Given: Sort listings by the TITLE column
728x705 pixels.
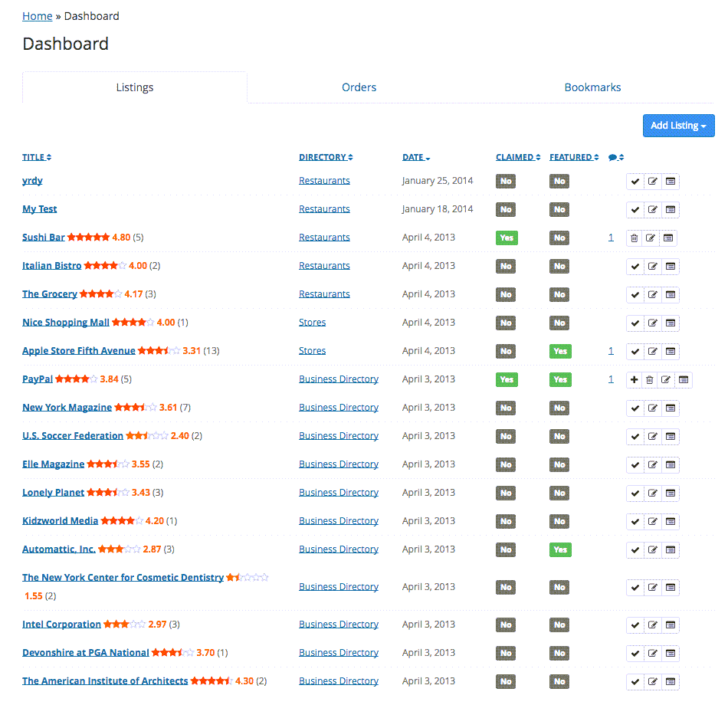Looking at the screenshot, I should (x=37, y=157).
